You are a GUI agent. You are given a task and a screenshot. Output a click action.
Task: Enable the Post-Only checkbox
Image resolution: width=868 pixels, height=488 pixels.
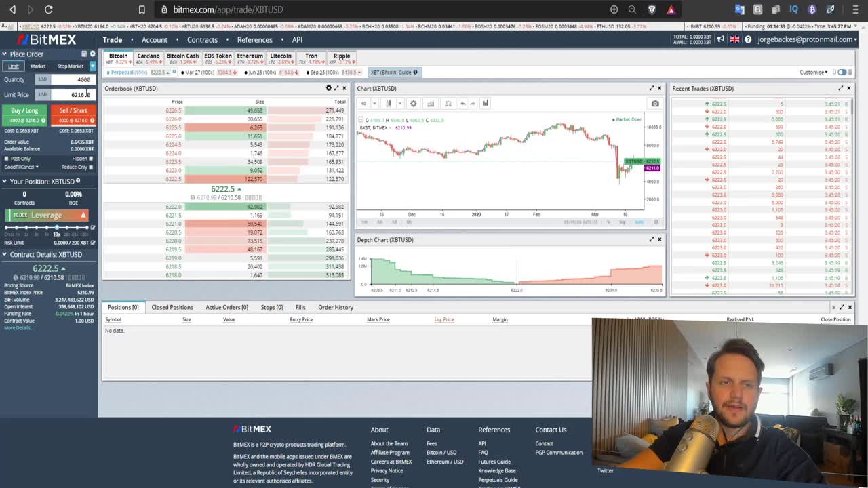point(8,159)
